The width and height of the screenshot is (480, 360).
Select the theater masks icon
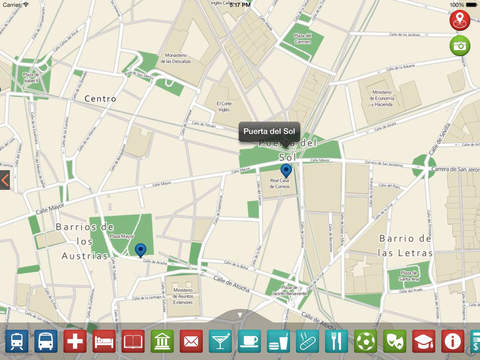(x=395, y=341)
